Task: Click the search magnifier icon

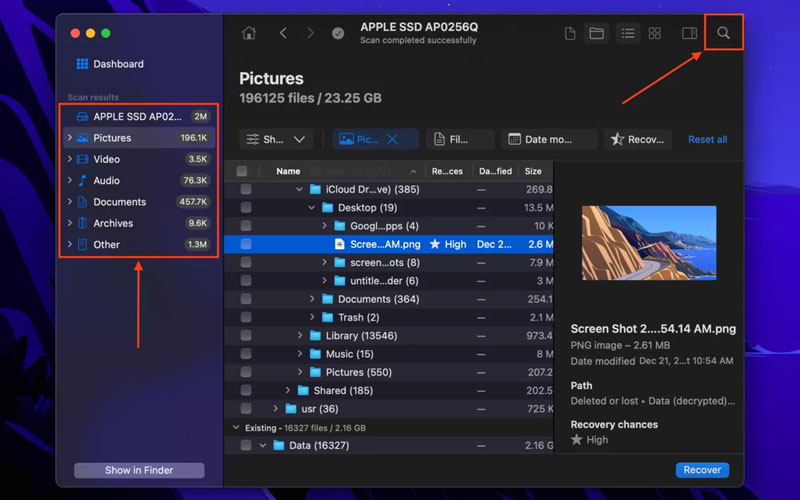Action: [723, 33]
